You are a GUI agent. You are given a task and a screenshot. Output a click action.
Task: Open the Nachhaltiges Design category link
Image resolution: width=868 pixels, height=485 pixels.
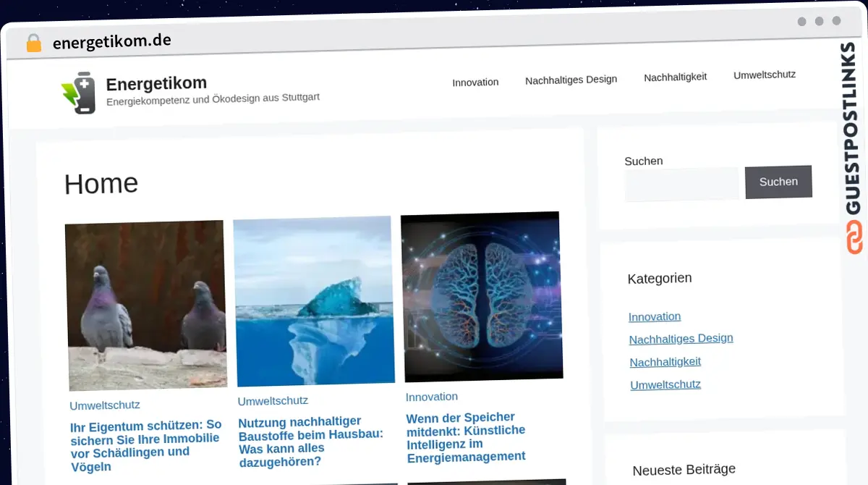pyautogui.click(x=681, y=338)
